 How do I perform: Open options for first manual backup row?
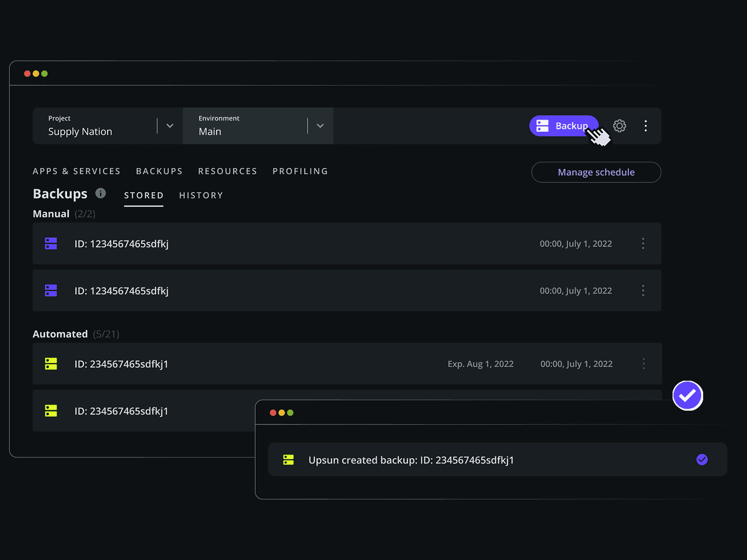coord(643,244)
